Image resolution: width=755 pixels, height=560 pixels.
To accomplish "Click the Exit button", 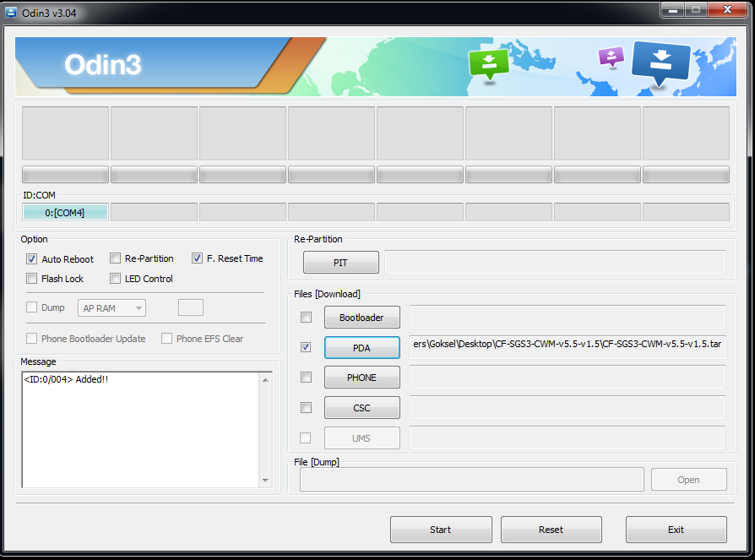I will point(676,530).
